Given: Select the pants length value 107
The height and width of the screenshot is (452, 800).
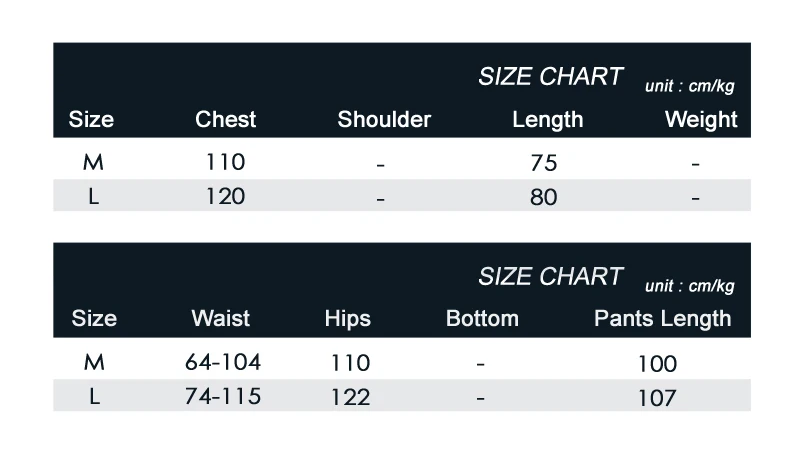Looking at the screenshot, I should pos(657,398).
